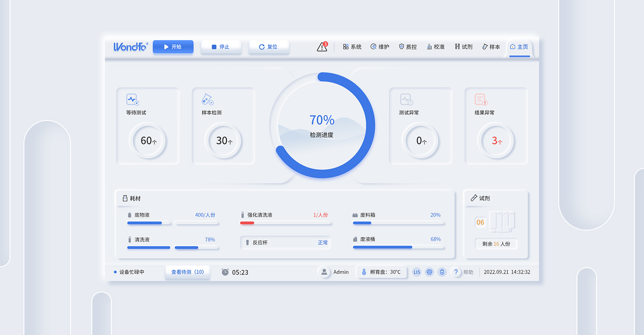Select the Home (主页) tab
Viewport: 644px width, 335px height.
pyautogui.click(x=519, y=47)
